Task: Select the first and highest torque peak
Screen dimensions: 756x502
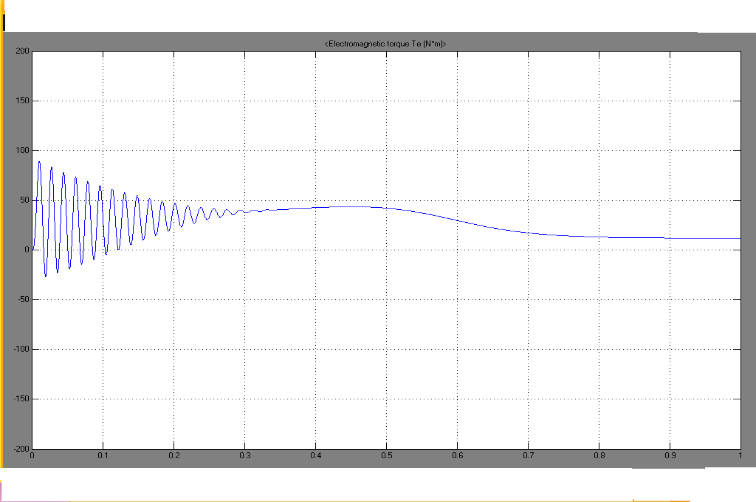Action: tap(39, 161)
